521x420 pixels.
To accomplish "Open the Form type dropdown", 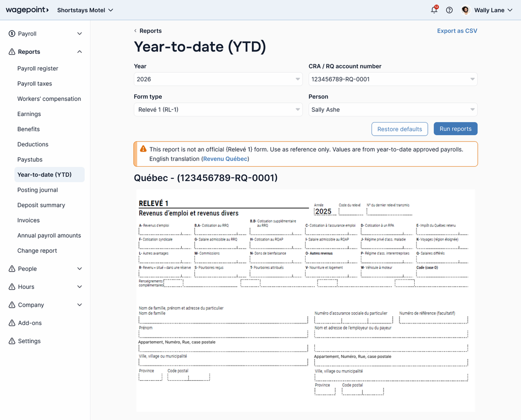I will pyautogui.click(x=218, y=109).
